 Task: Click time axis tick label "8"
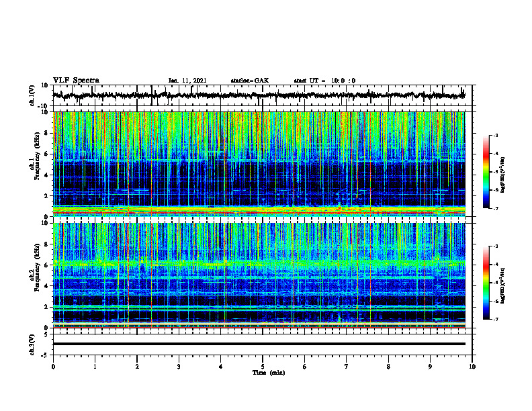[388, 367]
